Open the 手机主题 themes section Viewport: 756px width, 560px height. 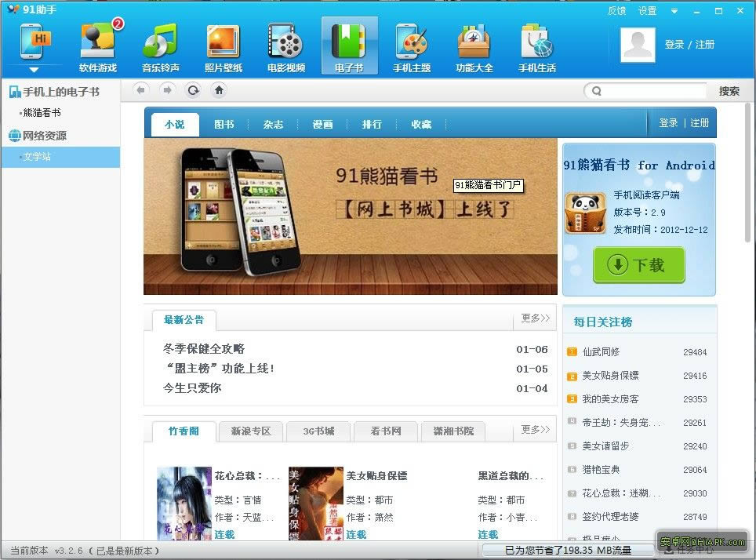point(411,47)
